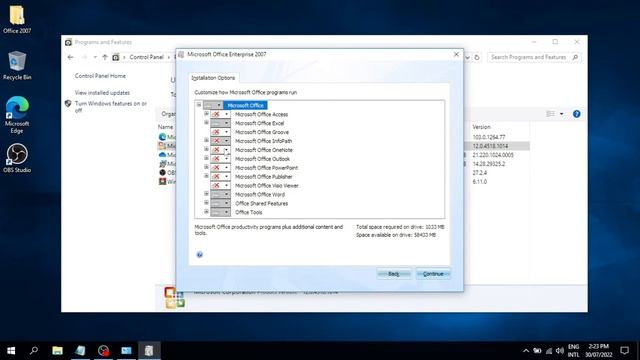Launch OBS Studio from the desktop
Screen dimensions: 640x360
(17, 158)
